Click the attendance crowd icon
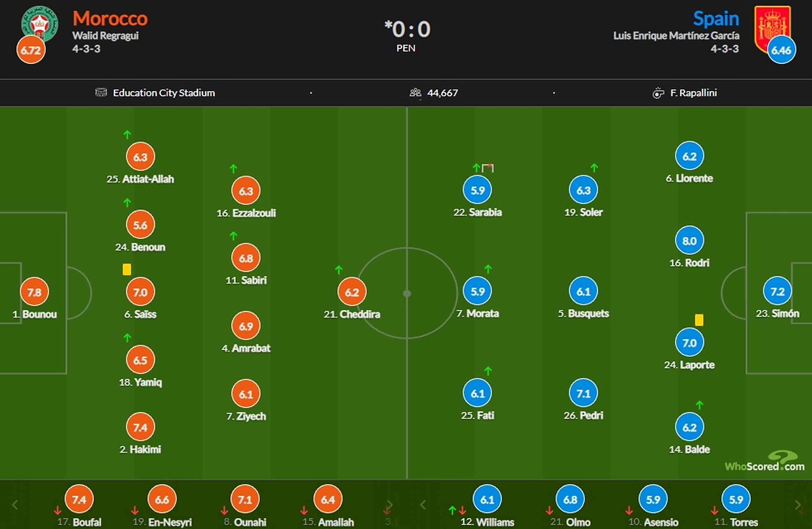 [415, 93]
